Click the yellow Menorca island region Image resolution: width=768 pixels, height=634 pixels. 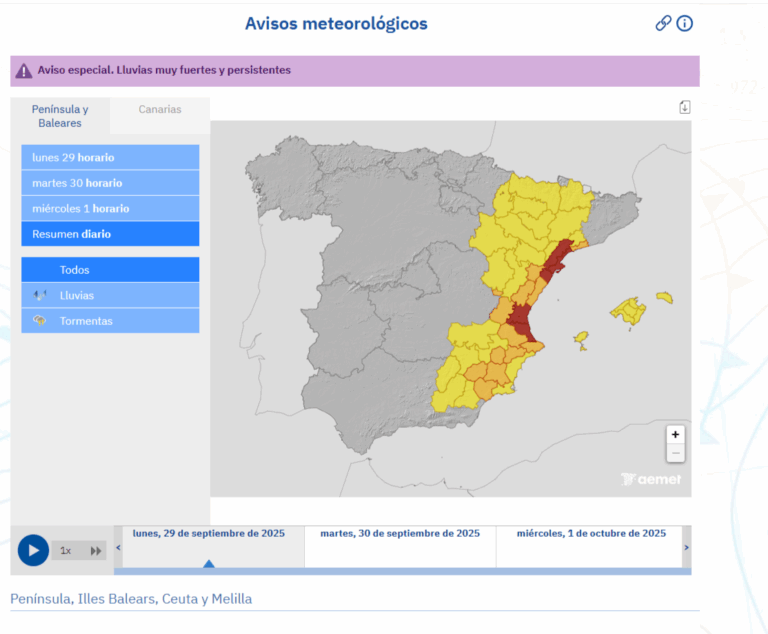(x=665, y=297)
